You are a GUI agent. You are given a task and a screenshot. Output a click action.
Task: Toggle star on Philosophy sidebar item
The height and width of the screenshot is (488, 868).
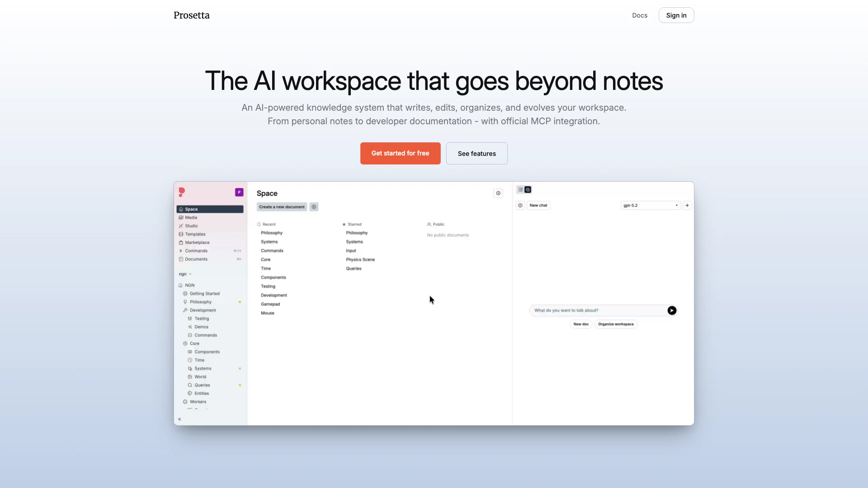click(240, 302)
